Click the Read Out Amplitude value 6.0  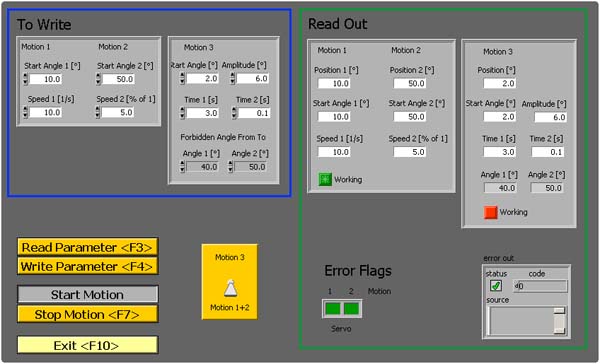point(551,118)
